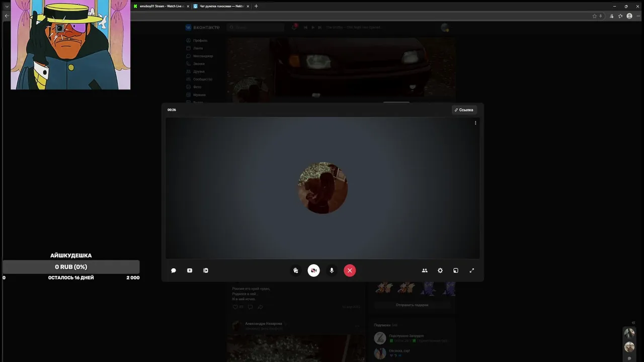Switch to the Чат рулетка голосовая tab
The image size is (644, 362).
pos(221,6)
